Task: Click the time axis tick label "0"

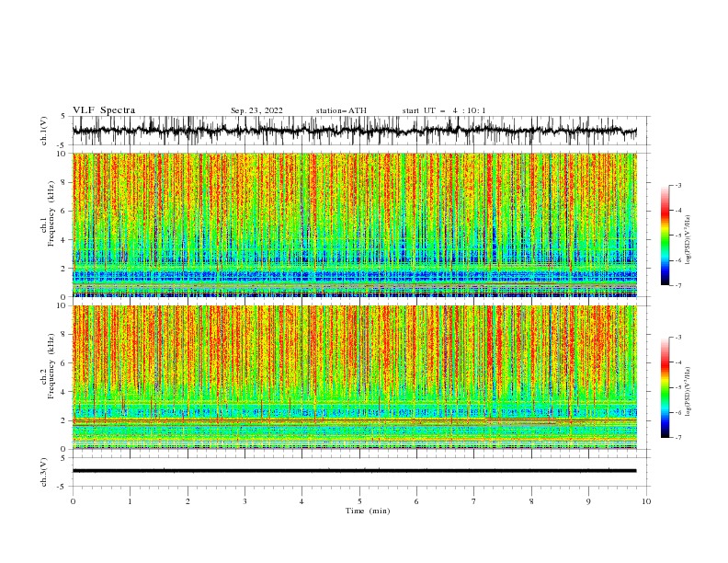Action: (73, 501)
